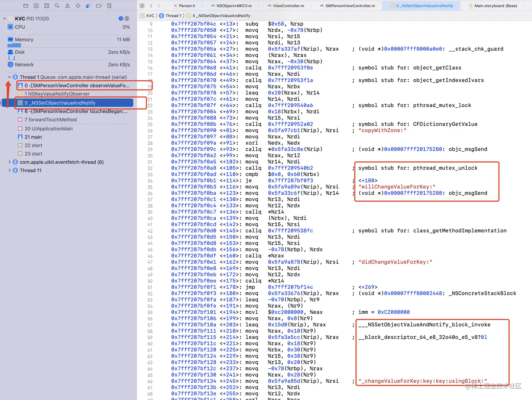Click the icon of frame 21 main
Screen dimensions: 532x400
(x=20, y=137)
